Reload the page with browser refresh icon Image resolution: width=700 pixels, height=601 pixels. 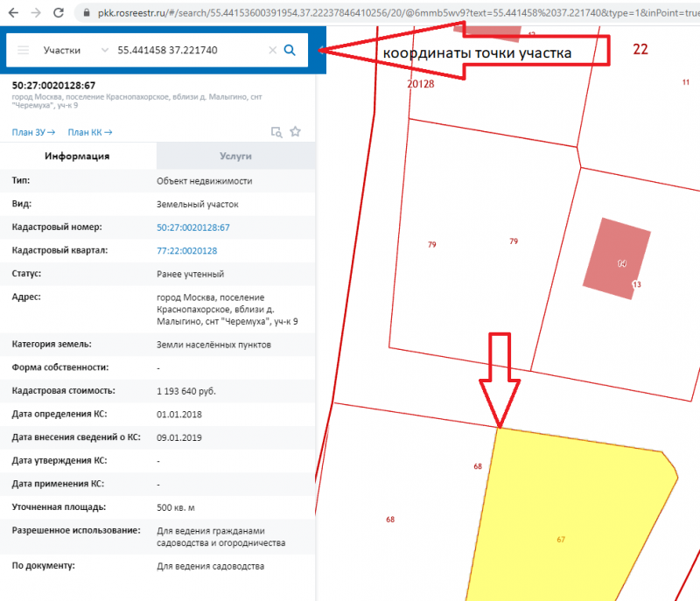pos(59,13)
